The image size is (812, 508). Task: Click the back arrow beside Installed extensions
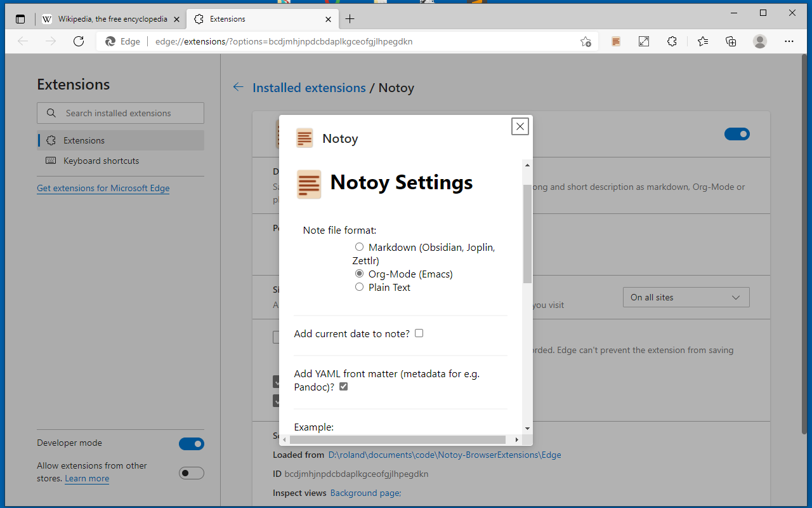click(x=239, y=87)
